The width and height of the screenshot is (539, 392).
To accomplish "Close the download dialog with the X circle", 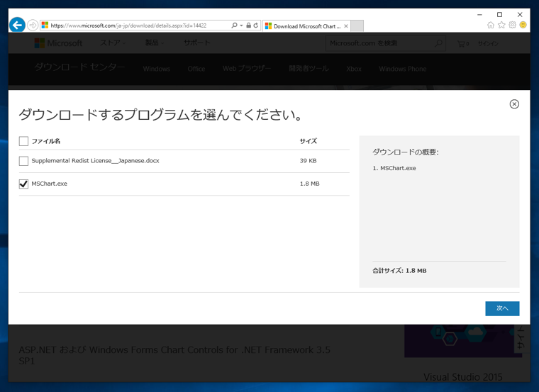I will 514,104.
